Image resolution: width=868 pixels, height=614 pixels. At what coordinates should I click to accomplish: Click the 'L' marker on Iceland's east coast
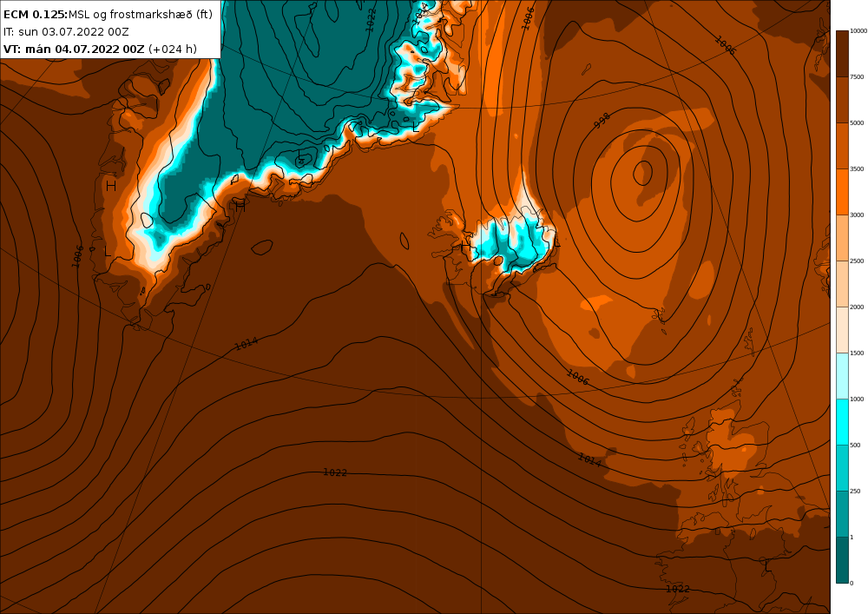point(557,242)
